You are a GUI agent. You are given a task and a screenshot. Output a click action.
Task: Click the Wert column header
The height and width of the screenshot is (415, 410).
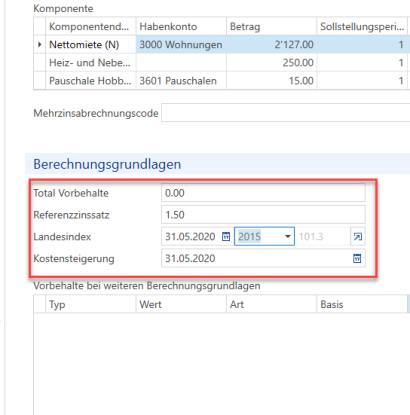tap(181, 304)
